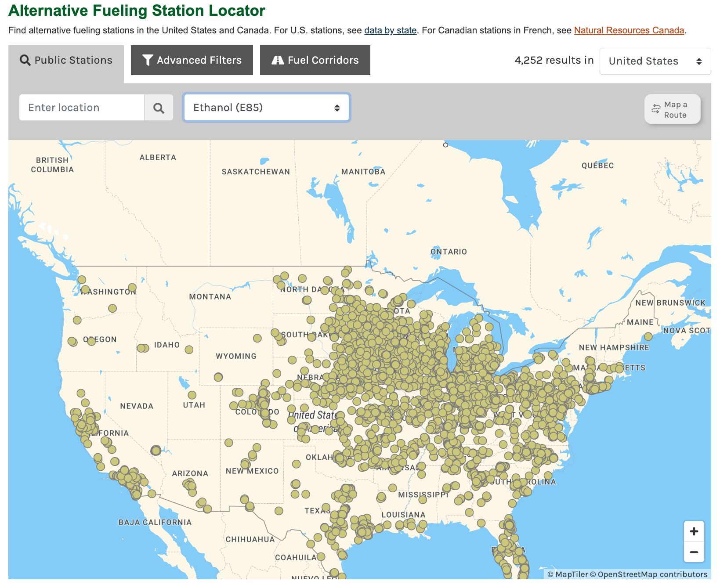Select the station marker at Nevada's southern tip
The height and width of the screenshot is (588, 720).
pyautogui.click(x=156, y=450)
